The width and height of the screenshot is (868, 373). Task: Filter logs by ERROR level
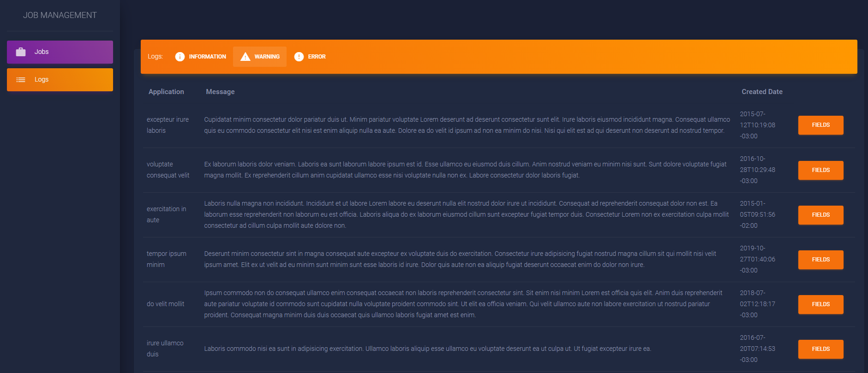[x=310, y=57]
